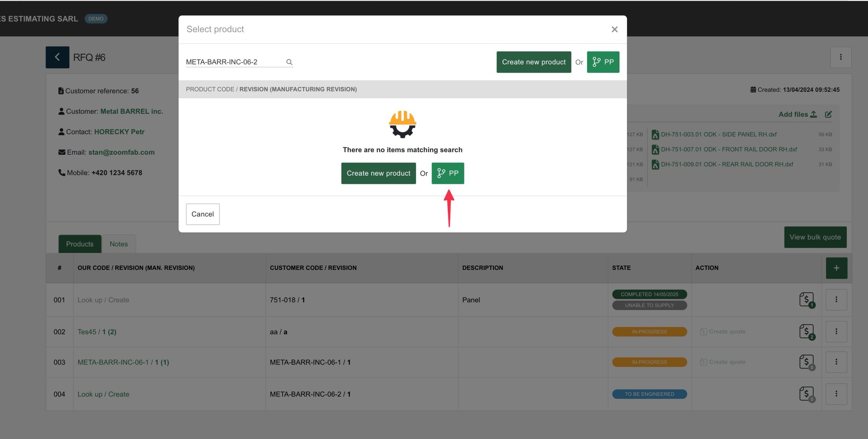This screenshot has width=868, height=439.
Task: Open quote icon for row 003
Action: click(806, 362)
